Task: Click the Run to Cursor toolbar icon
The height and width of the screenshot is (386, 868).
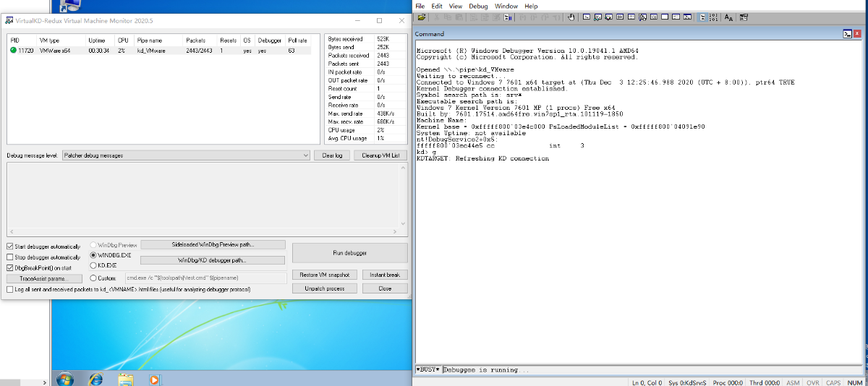Action: pos(557,17)
